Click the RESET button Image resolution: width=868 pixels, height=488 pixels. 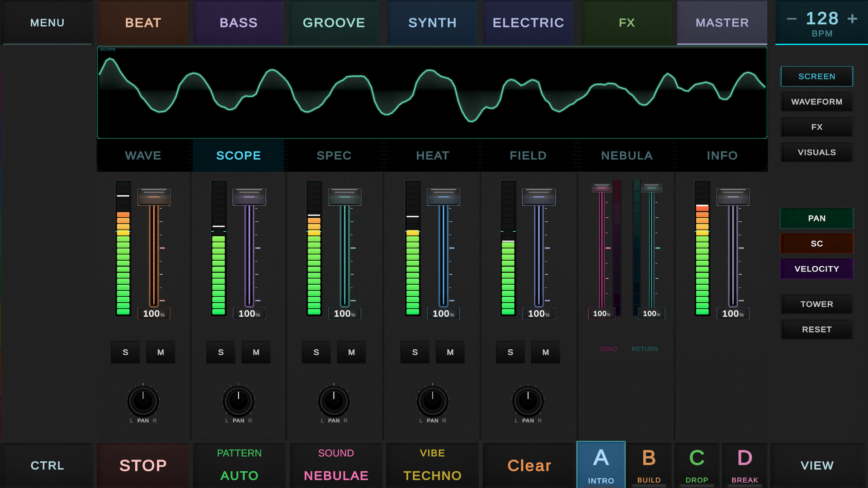click(x=816, y=329)
